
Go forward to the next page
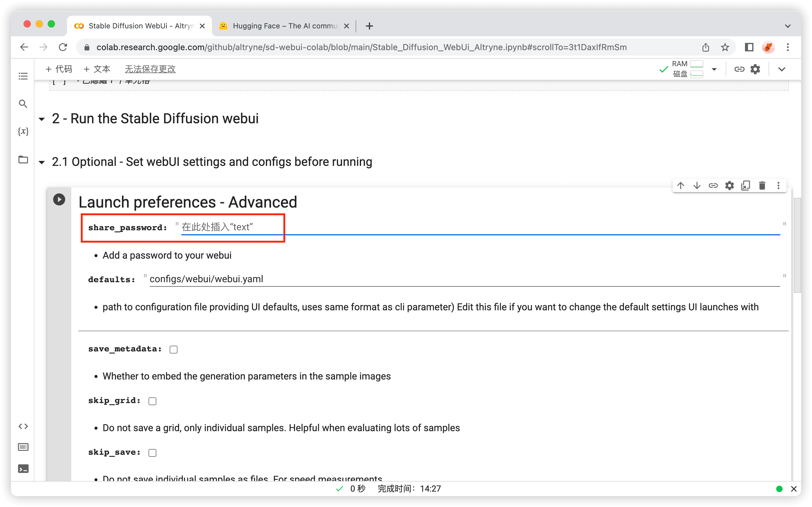click(43, 47)
